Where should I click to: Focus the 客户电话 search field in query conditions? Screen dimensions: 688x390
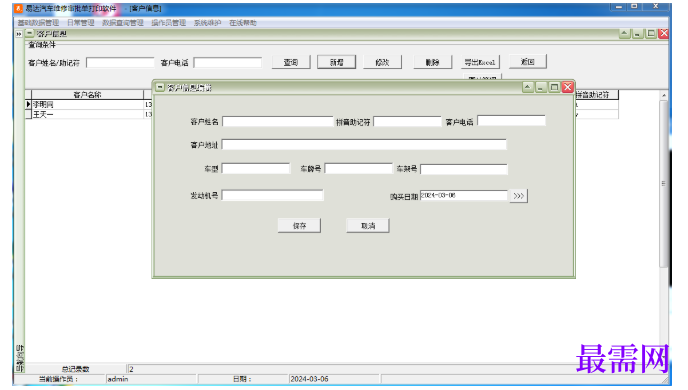228,63
